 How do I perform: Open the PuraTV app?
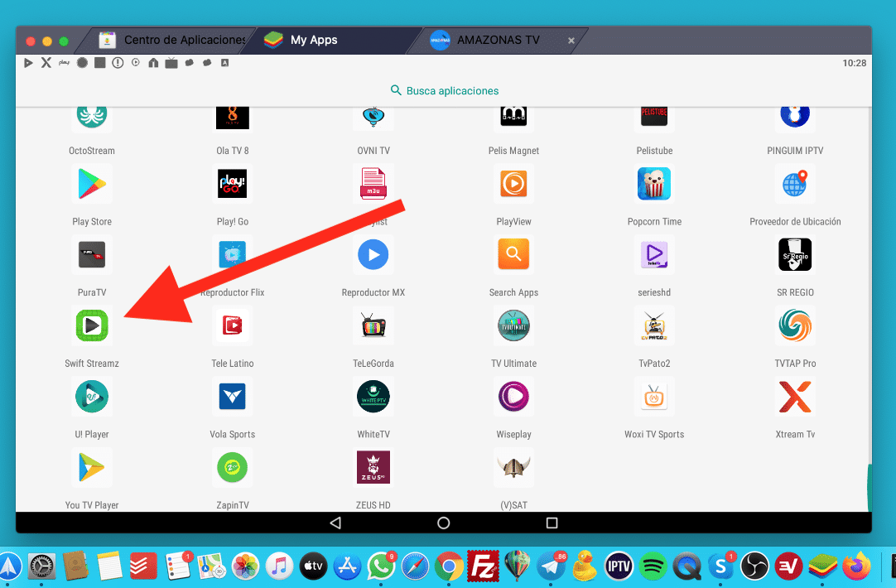91,255
